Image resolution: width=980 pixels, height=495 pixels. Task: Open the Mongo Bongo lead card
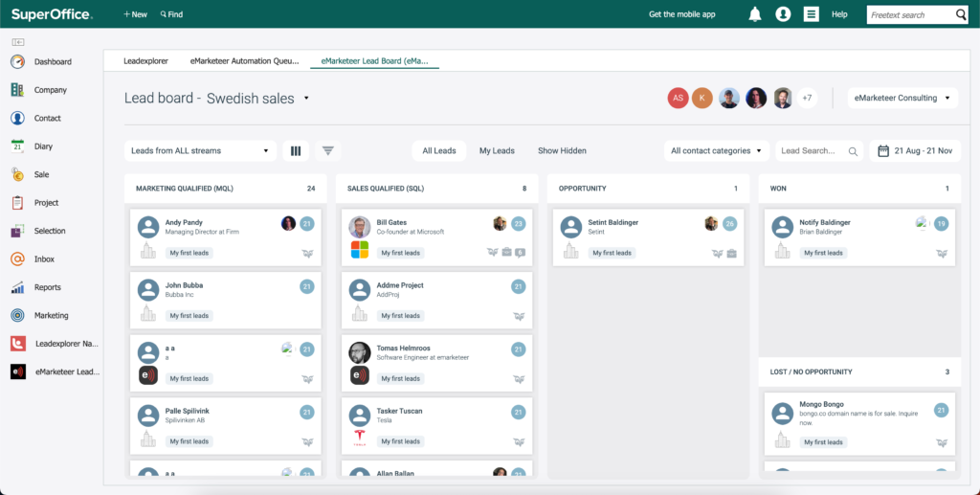point(859,424)
